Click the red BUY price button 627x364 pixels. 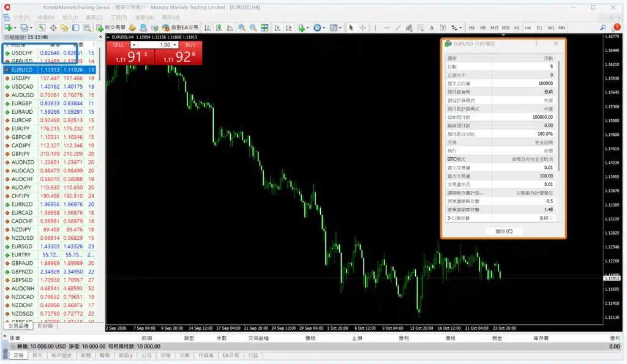point(178,56)
